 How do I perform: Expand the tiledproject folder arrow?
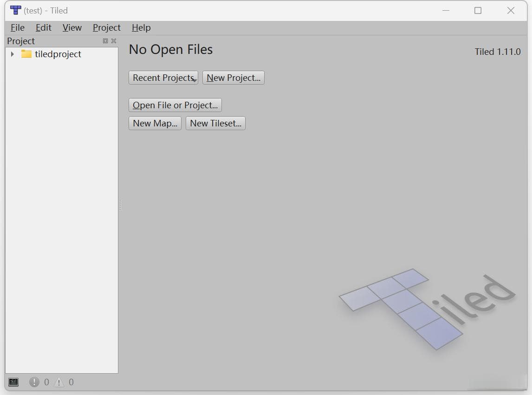pyautogui.click(x=12, y=54)
